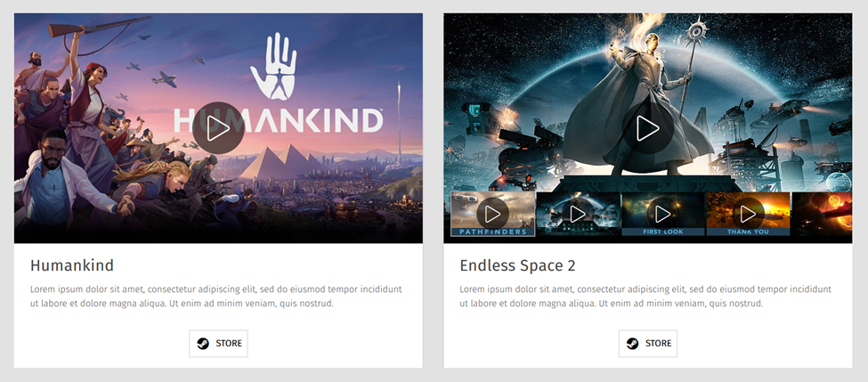Image resolution: width=868 pixels, height=382 pixels.
Task: Click Steam icon in Humankind Store button
Action: [x=203, y=343]
